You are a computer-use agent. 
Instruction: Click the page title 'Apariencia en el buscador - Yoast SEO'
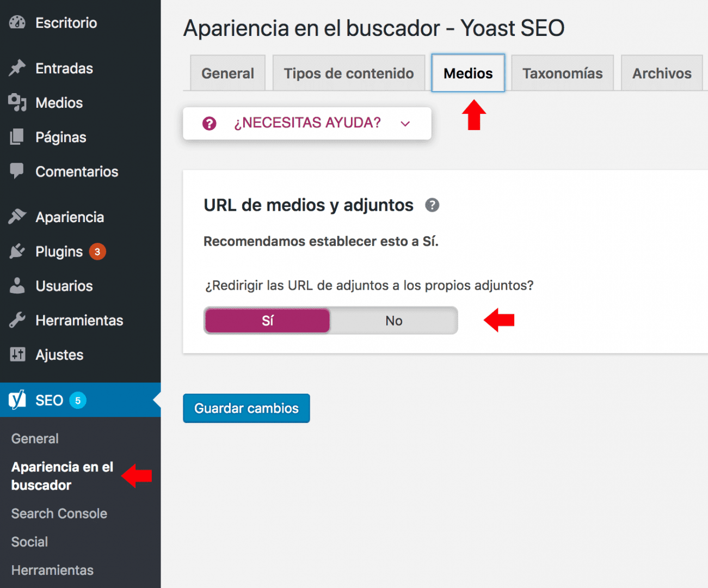coord(374,28)
